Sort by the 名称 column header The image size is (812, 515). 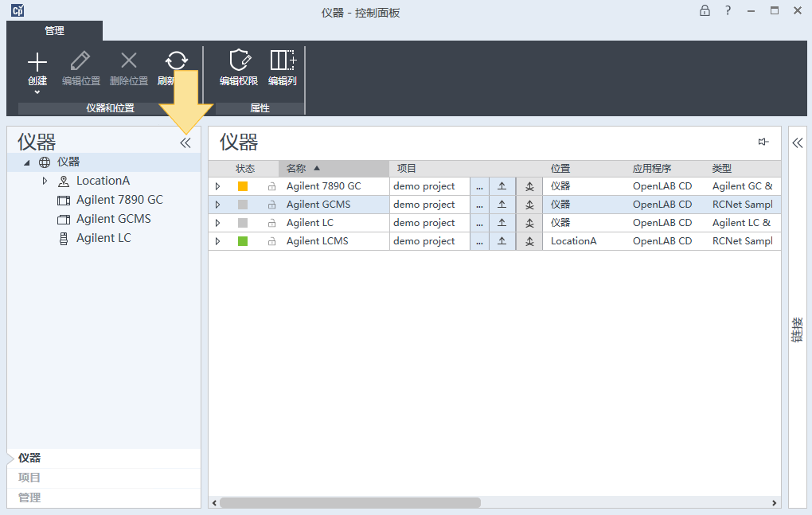[x=334, y=169]
